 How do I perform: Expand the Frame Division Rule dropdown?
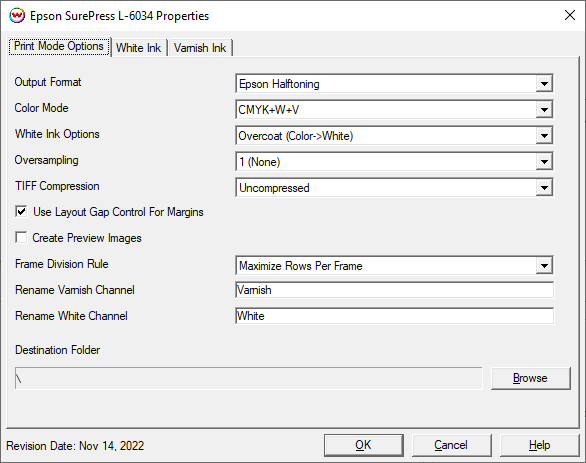coord(544,266)
